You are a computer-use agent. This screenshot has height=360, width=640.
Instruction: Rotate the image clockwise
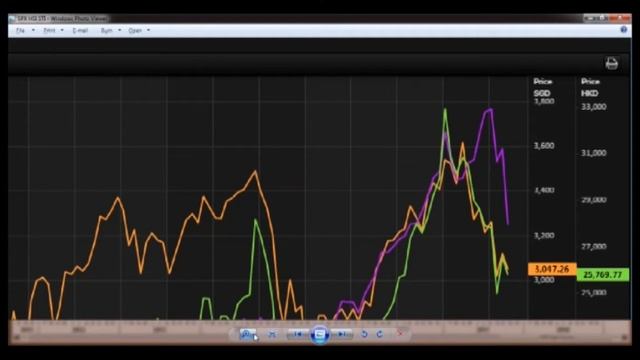click(x=380, y=334)
